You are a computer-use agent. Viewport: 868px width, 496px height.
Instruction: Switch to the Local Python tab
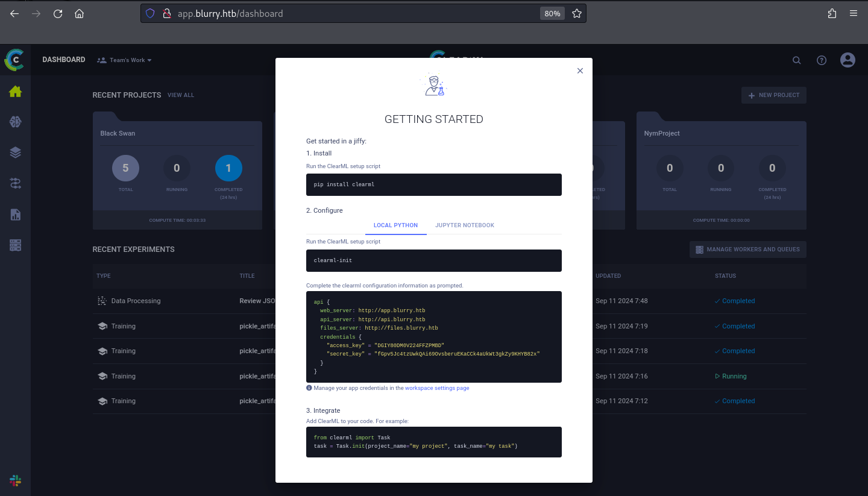395,225
